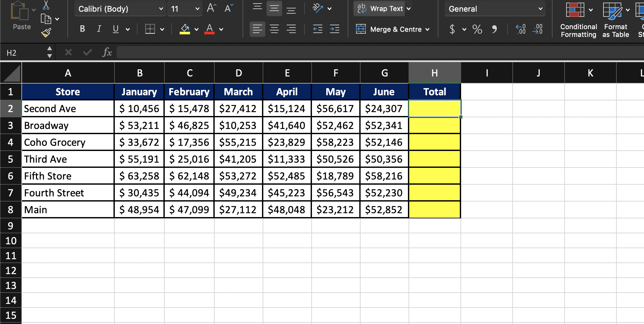The width and height of the screenshot is (644, 324).
Task: Expand the Paste options arrow
Action: coord(34,10)
